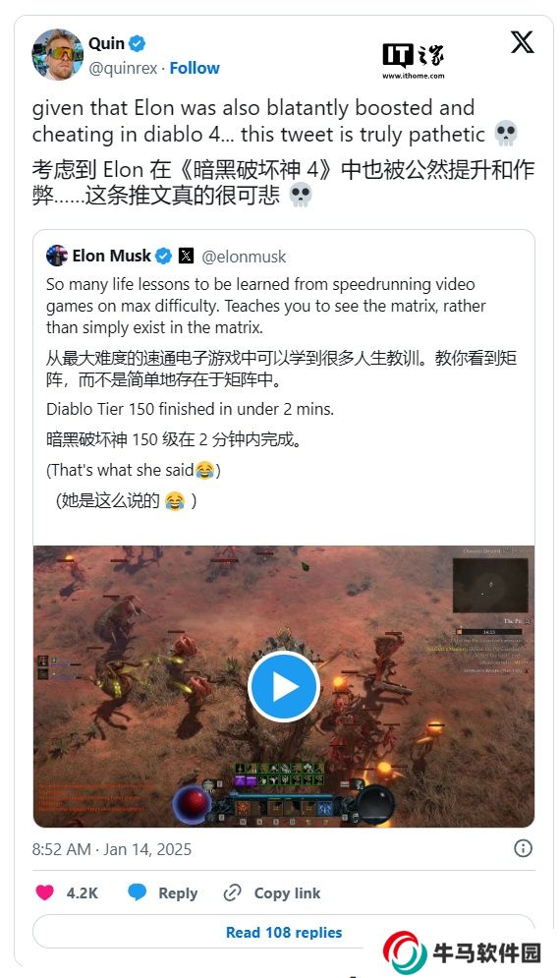Copy link to this tweet
560x978 pixels.
pyautogui.click(x=272, y=893)
